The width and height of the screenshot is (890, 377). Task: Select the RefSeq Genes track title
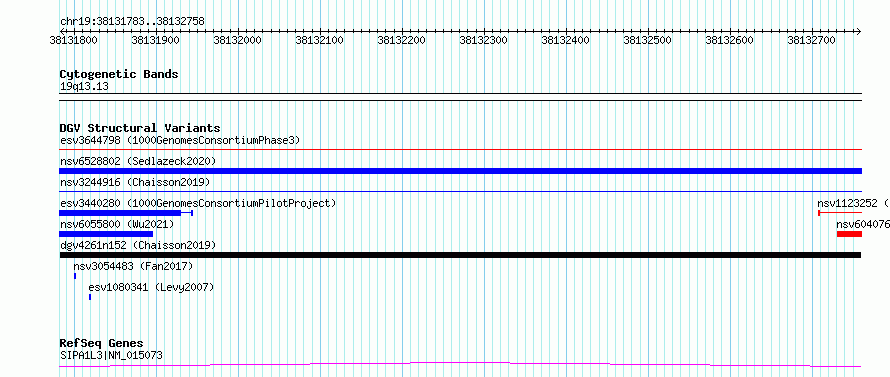102,344
